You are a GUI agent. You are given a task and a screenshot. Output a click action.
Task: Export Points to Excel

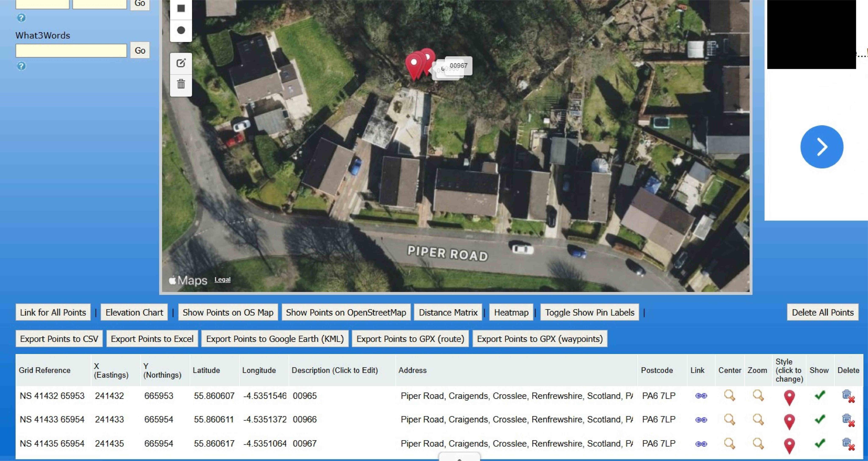(x=152, y=339)
